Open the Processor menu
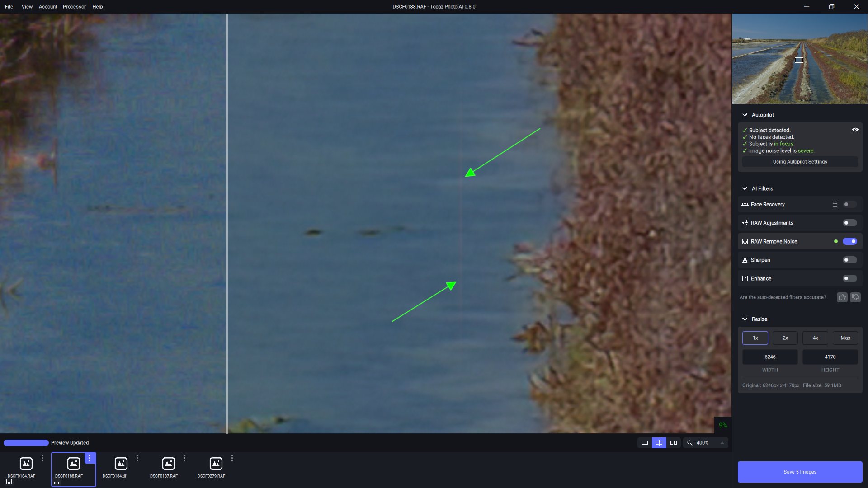 click(74, 7)
